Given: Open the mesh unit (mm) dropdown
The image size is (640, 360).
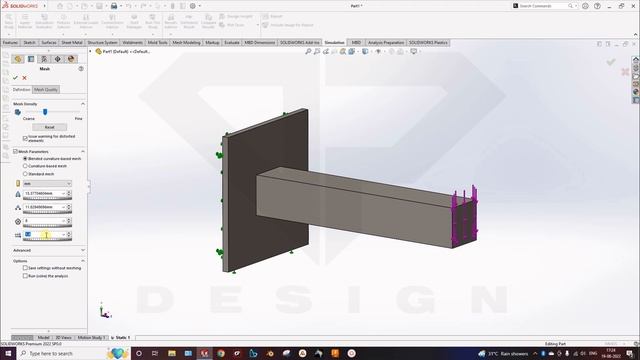Looking at the screenshot, I should point(47,184).
